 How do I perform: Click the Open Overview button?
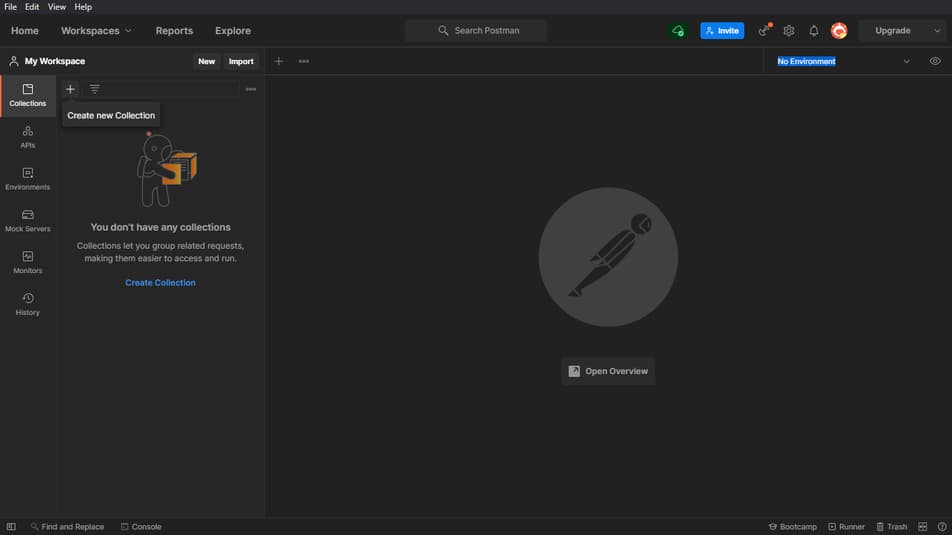608,371
